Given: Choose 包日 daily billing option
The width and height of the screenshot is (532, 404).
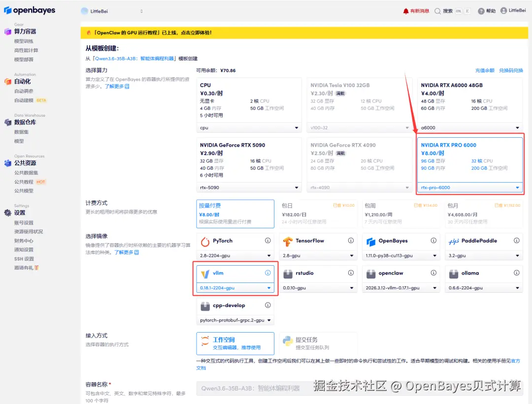Looking at the screenshot, I should [318, 214].
